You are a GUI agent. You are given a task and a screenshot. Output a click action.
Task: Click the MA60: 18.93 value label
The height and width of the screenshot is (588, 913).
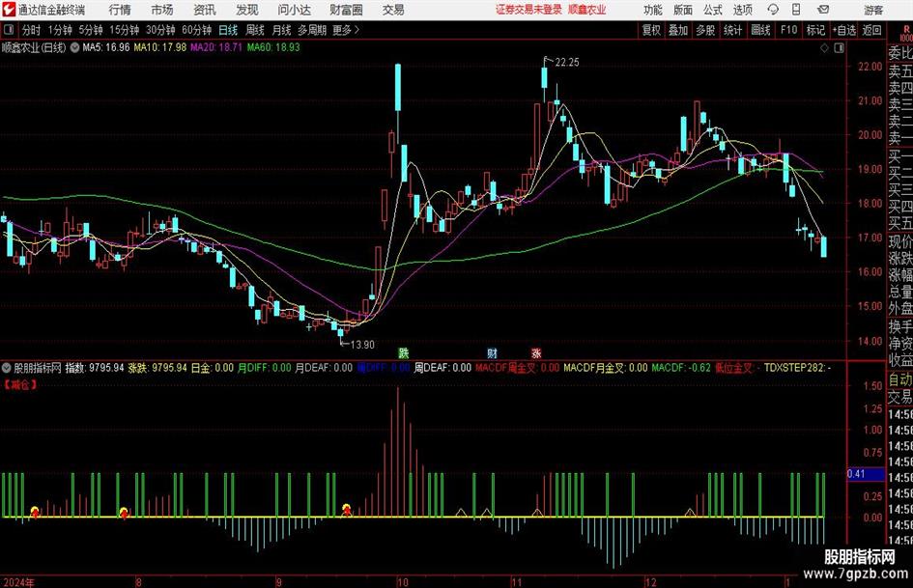[x=273, y=47]
